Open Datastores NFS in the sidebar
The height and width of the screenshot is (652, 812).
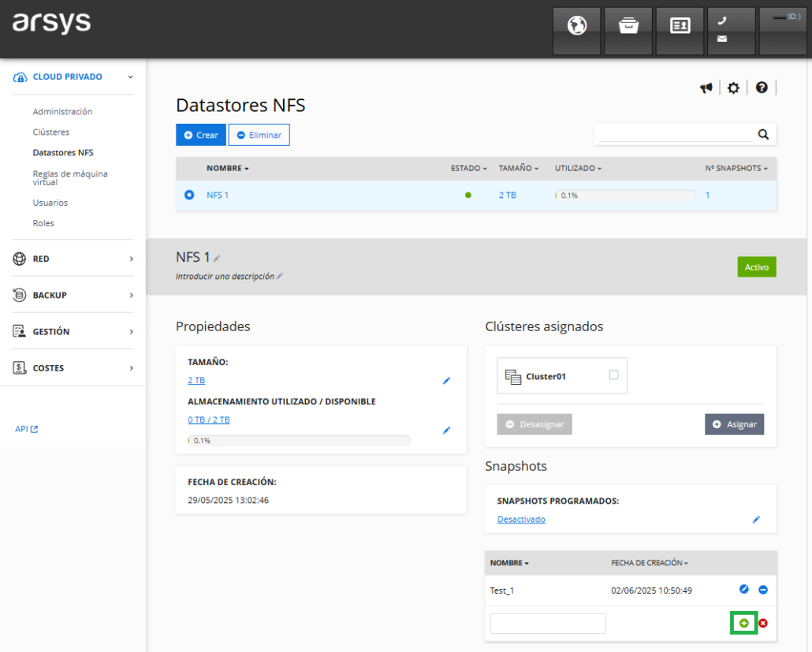(x=63, y=153)
